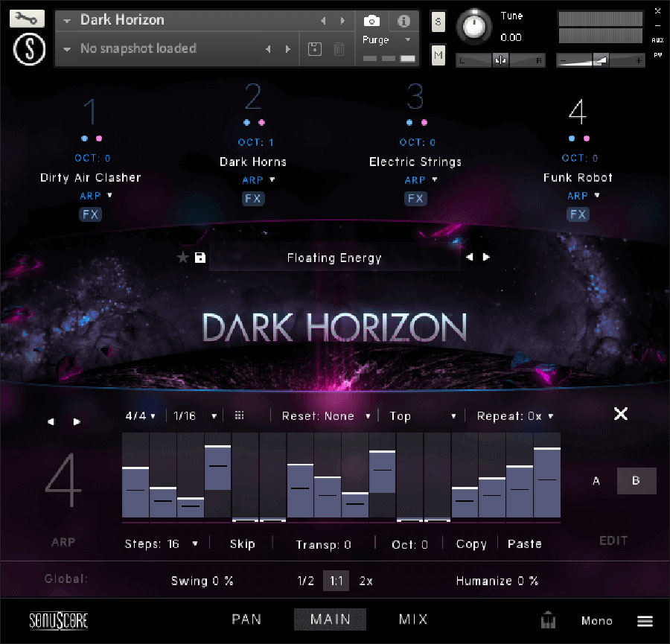
Task: Open the 4/4 time signature dropdown
Action: pos(140,415)
